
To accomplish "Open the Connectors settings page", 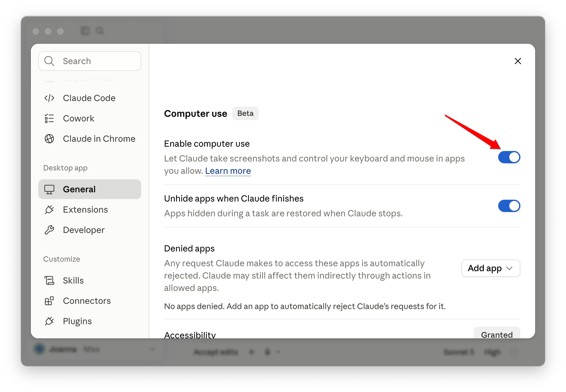I will point(90,301).
